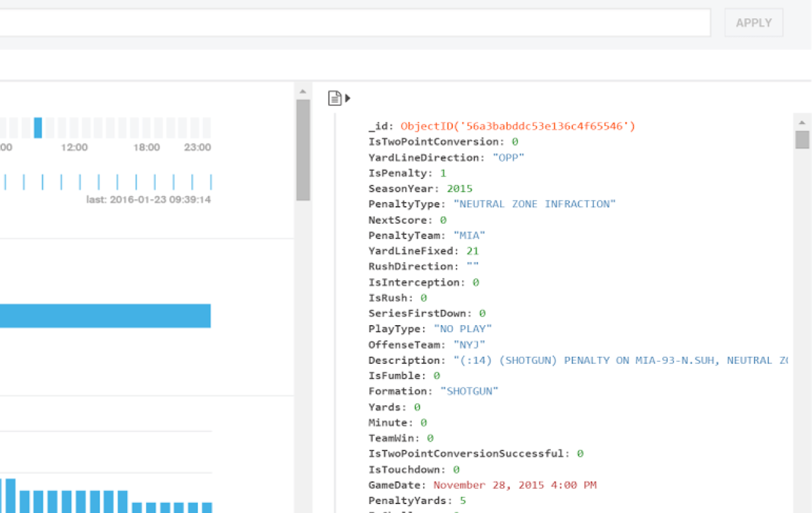
Task: Click the IsTouchdown field
Action: point(414,469)
